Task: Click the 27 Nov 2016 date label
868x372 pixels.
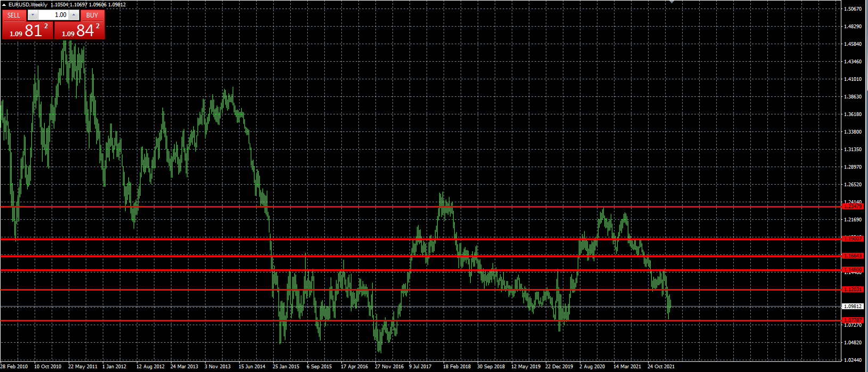Action: tap(389, 367)
